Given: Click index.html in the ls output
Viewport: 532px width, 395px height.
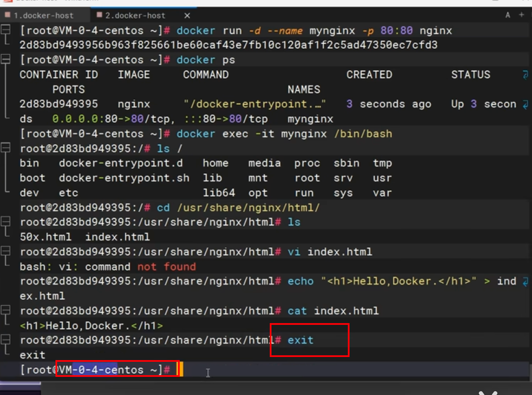Looking at the screenshot, I should point(117,237).
